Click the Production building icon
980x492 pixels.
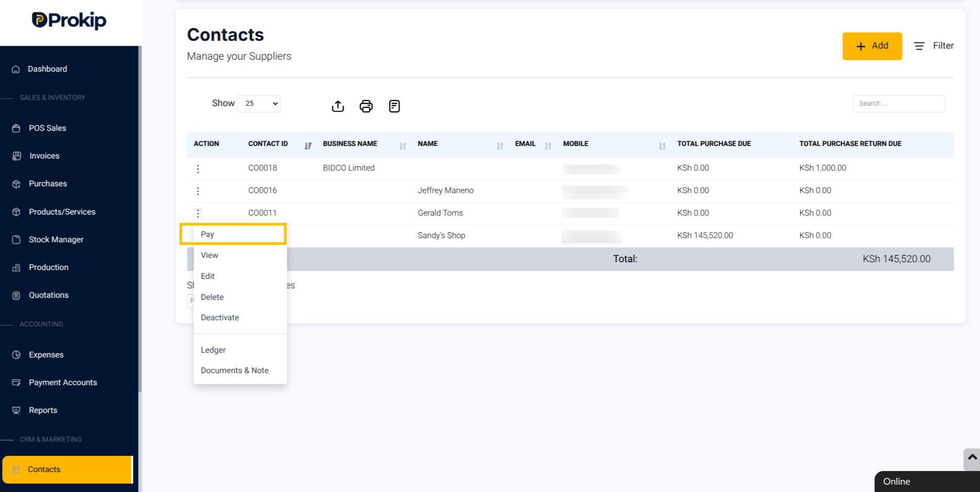(x=16, y=267)
